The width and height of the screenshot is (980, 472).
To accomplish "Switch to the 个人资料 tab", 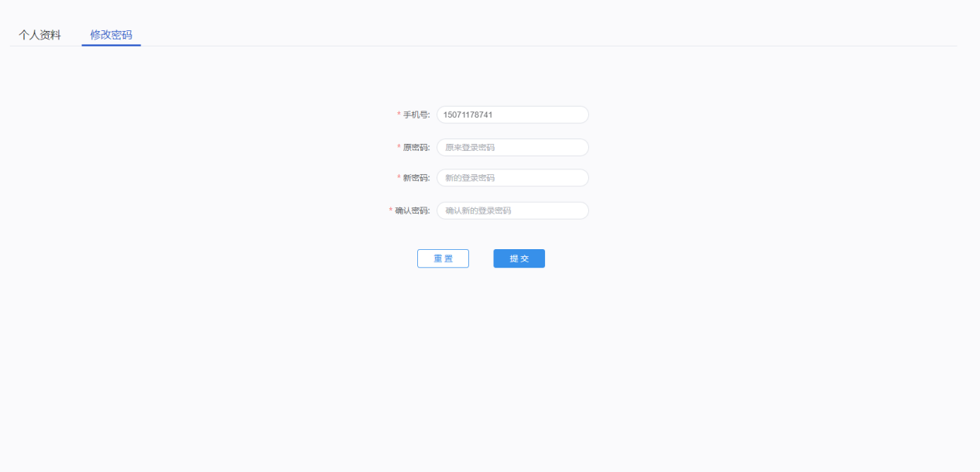I will [39, 35].
